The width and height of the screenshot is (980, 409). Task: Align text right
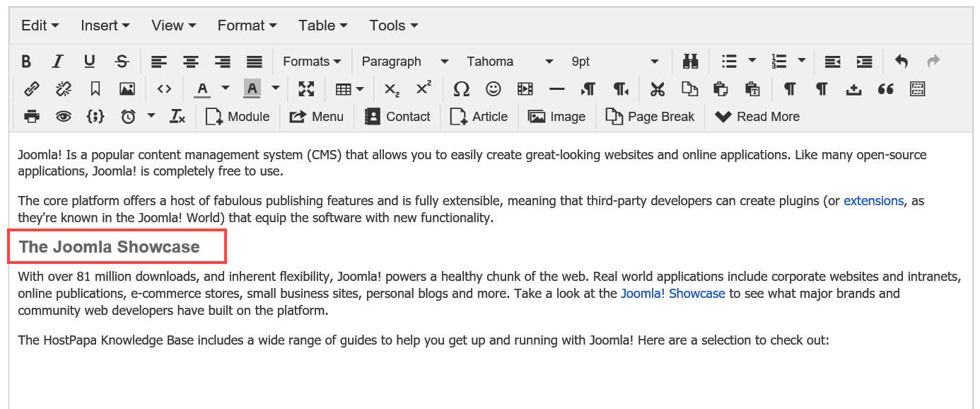(223, 62)
